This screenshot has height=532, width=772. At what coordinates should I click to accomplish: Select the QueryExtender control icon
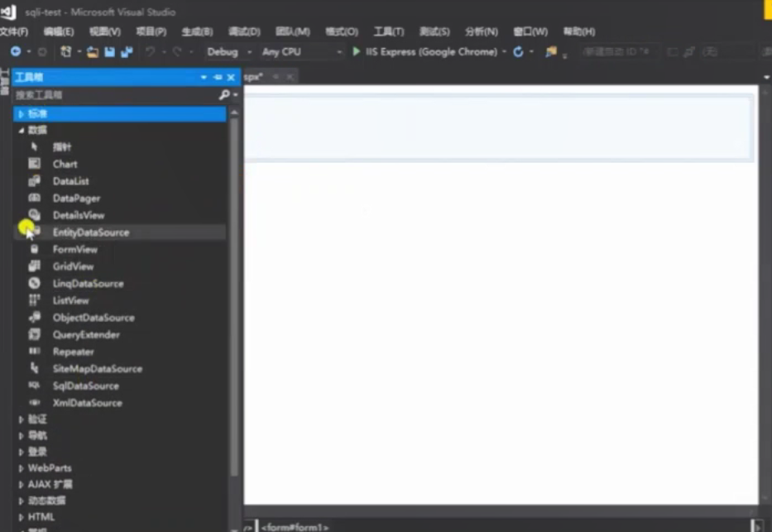point(34,334)
